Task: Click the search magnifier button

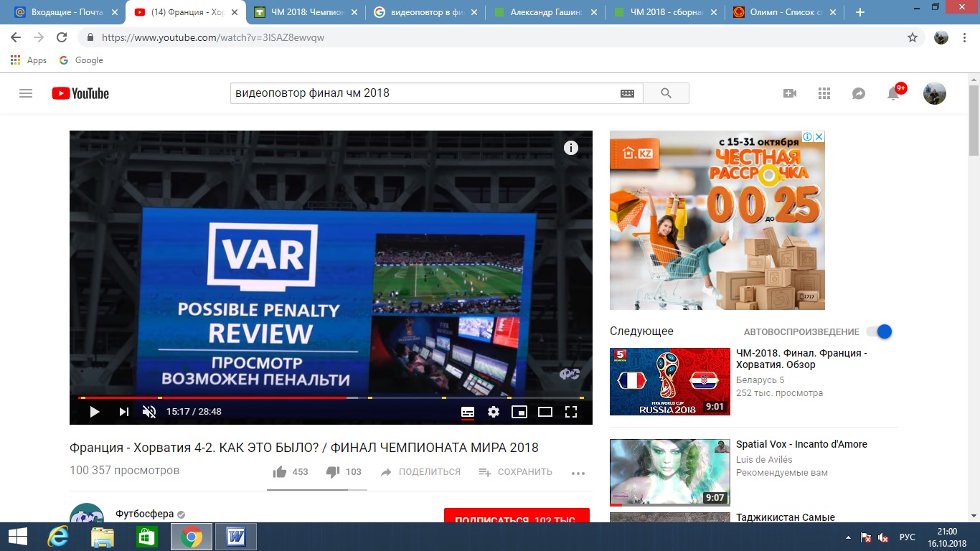Action: (x=666, y=93)
